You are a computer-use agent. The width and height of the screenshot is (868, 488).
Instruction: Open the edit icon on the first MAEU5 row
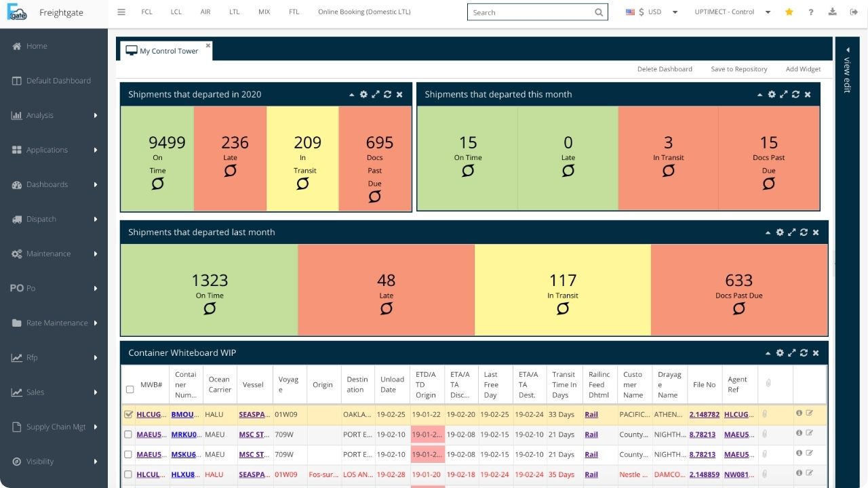point(809,434)
